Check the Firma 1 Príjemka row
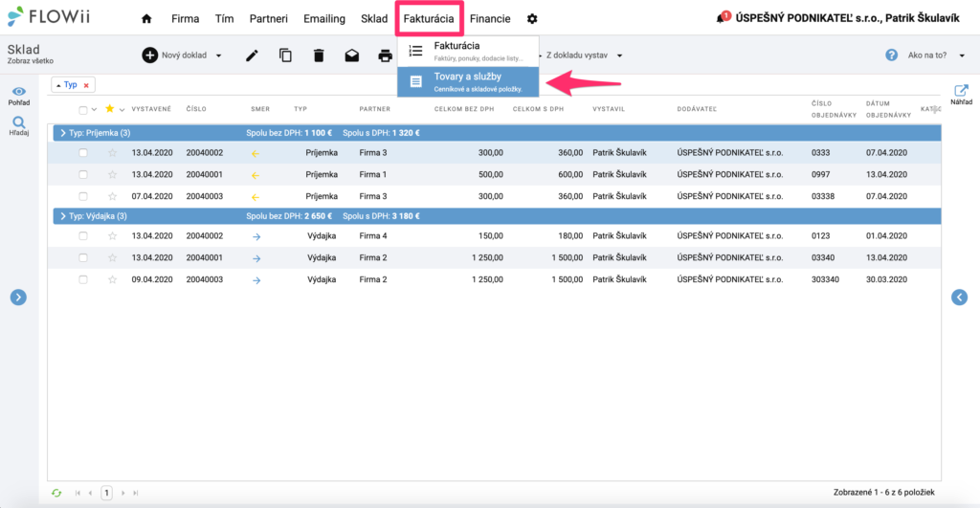 83,174
